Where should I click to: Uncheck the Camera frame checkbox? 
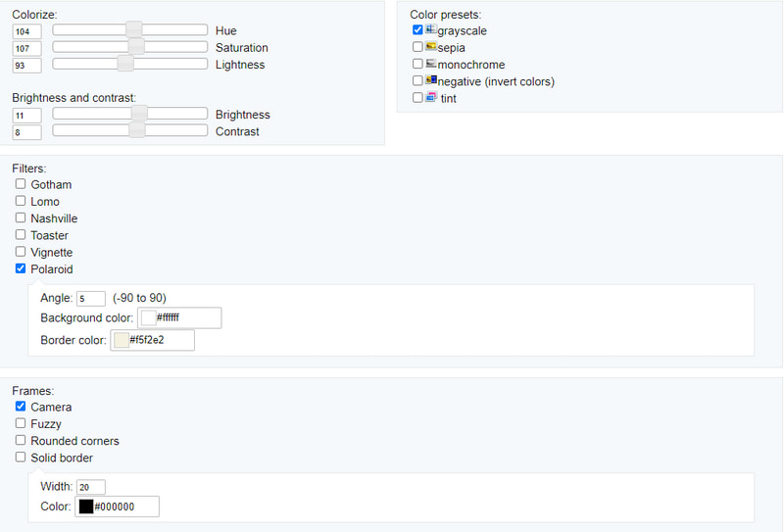(x=21, y=407)
